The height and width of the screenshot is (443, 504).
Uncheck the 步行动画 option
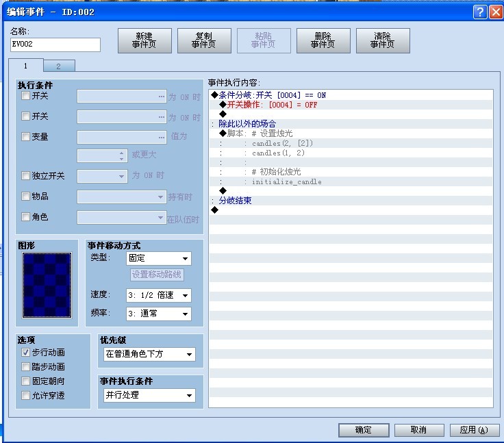(x=25, y=353)
